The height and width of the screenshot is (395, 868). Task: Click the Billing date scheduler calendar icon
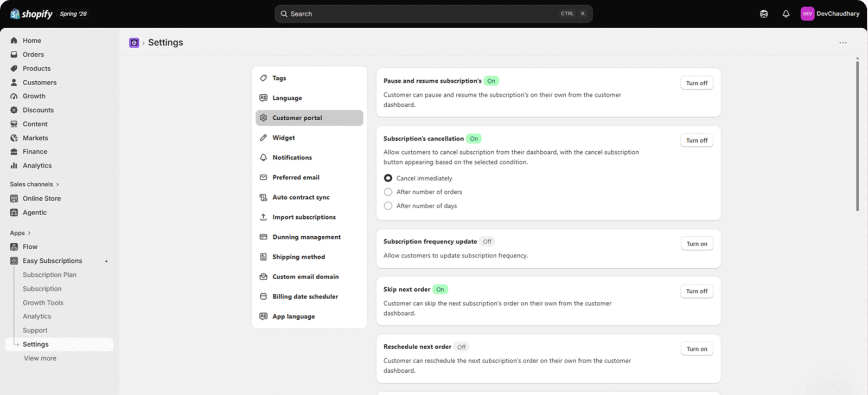tap(263, 296)
